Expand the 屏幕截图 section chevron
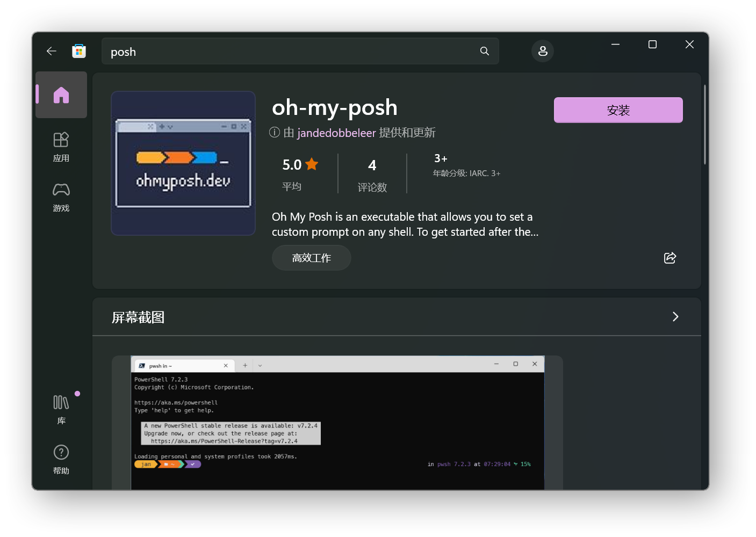Screen dimensions: 756x537 675,317
